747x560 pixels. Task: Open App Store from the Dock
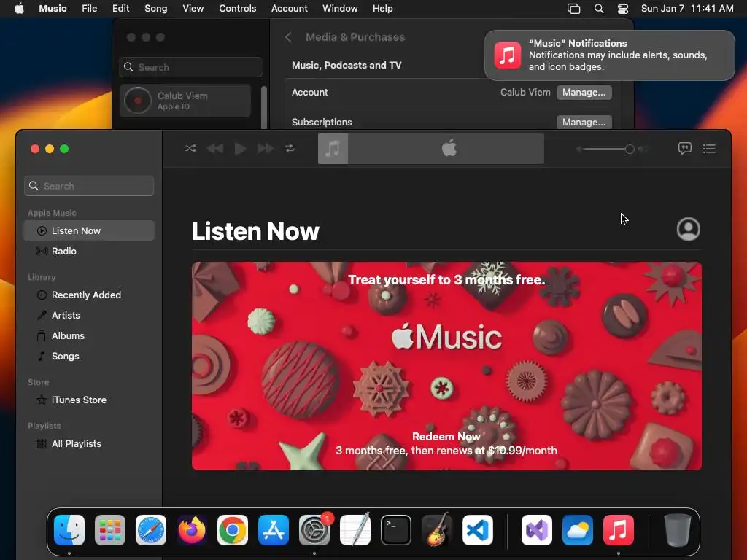[274, 530]
